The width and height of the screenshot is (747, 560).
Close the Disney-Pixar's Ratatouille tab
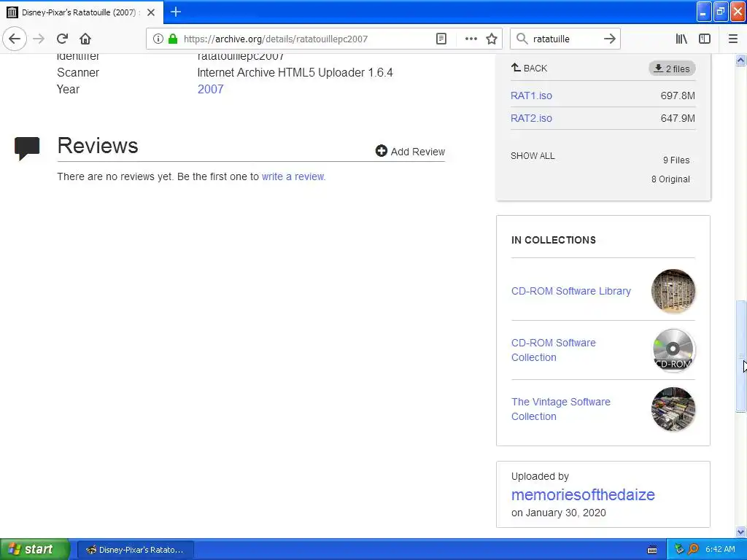151,12
